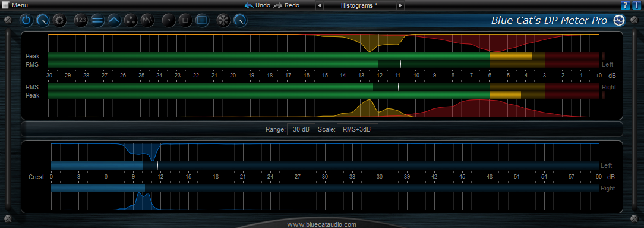Viewport: 644px width, 228px height.
Task: Click the Blue Cat's DP Meter Pro title
Action: pos(549,21)
